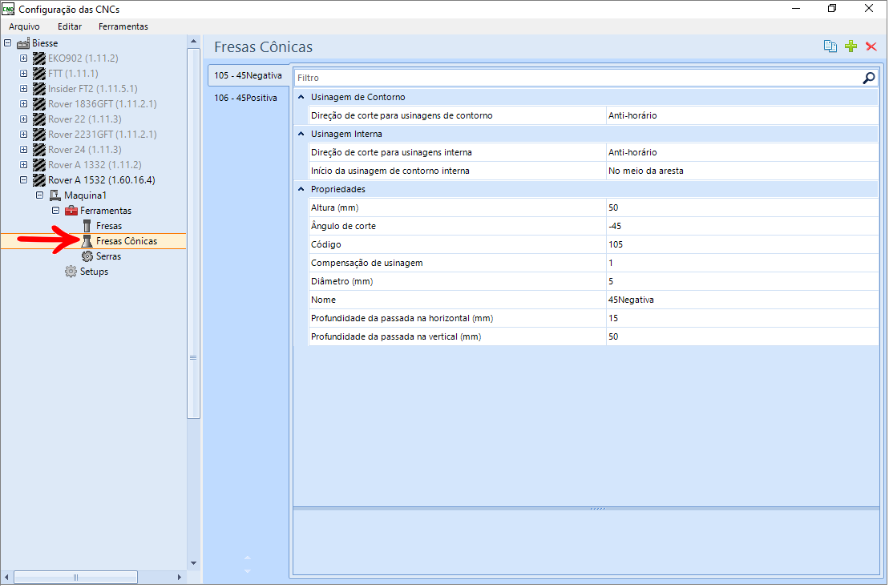Change contour cutting direction Anti-horário value
This screenshot has width=889, height=588.
(x=742, y=115)
